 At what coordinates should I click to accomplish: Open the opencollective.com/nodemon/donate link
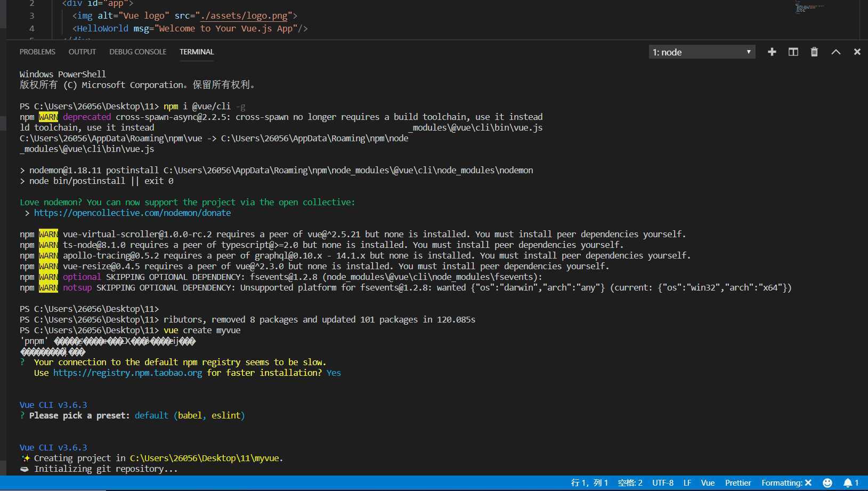point(133,213)
